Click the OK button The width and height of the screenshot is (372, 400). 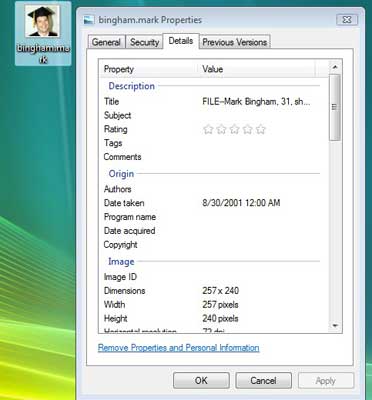pyautogui.click(x=201, y=380)
